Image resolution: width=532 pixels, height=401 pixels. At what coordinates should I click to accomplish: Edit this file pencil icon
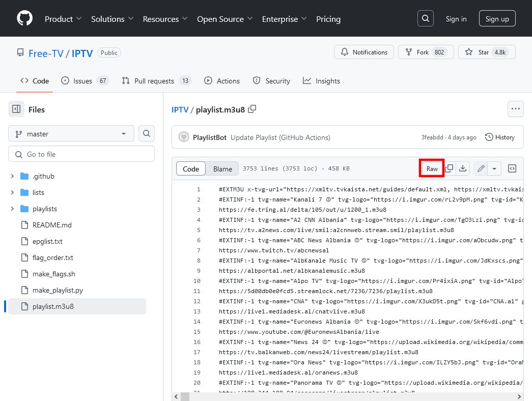point(481,168)
